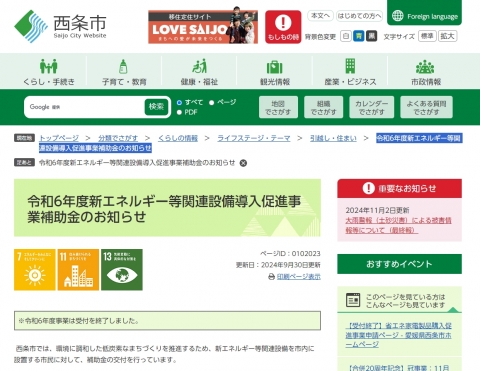Viewport: 480px width, 371px height.
Task: Open the LOVE SAIJO banner
Action: 203,27
